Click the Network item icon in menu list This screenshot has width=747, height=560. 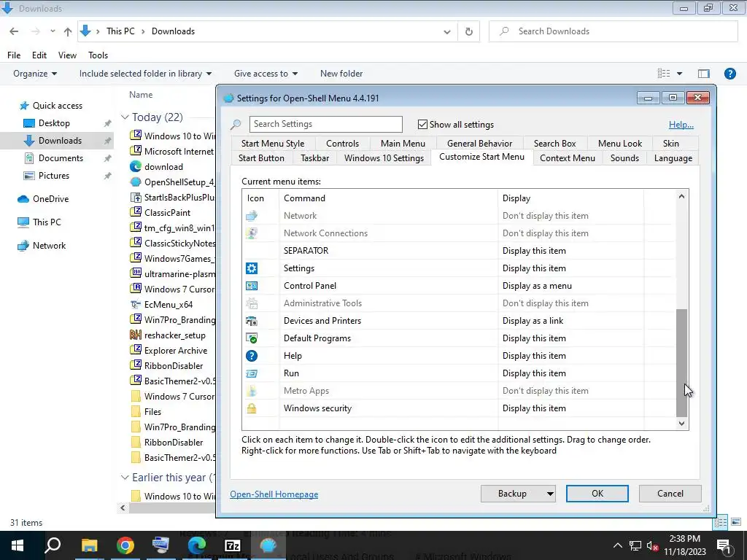(x=252, y=216)
